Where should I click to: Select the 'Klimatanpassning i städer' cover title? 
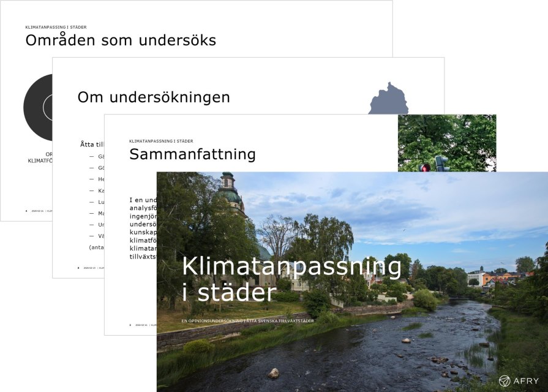tap(291, 279)
